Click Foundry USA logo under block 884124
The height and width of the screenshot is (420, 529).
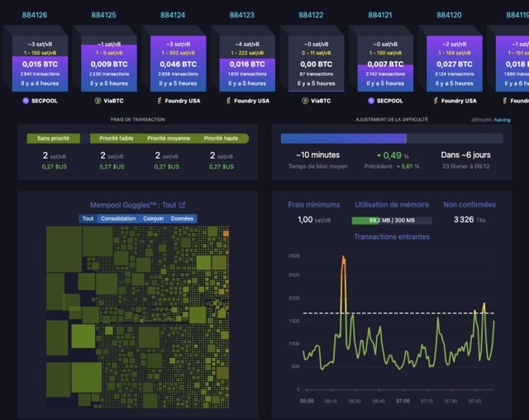[160, 101]
